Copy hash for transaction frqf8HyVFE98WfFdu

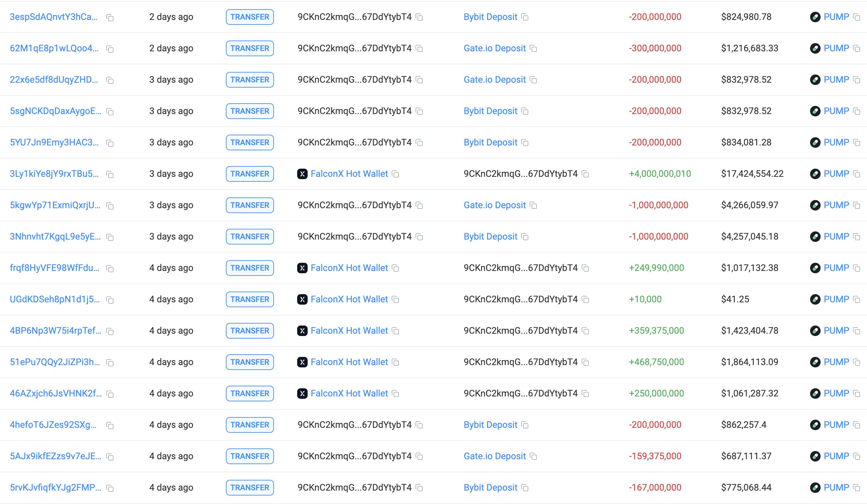pos(110,269)
